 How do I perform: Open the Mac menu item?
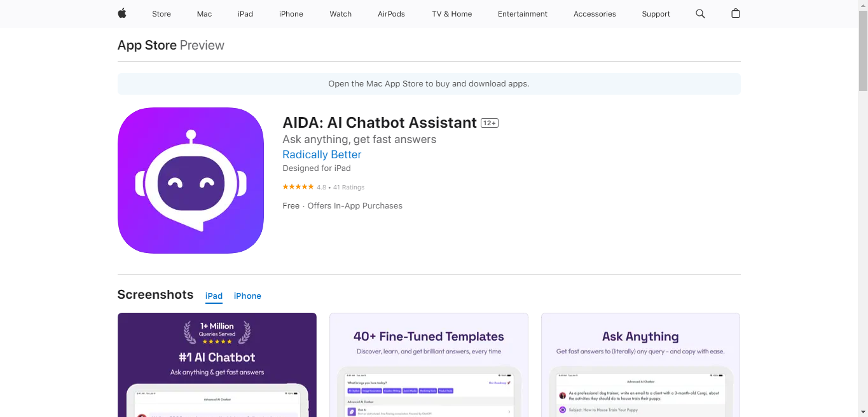204,14
